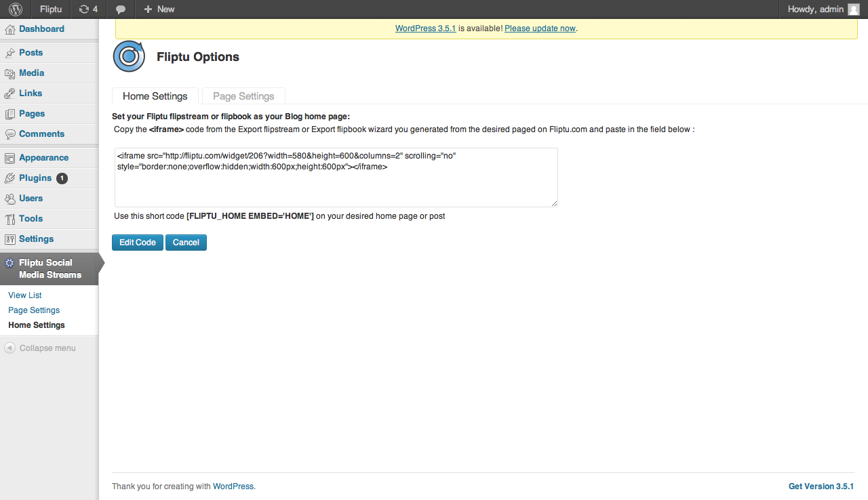
Task: Click the Fliptu Options logo icon
Action: 129,56
